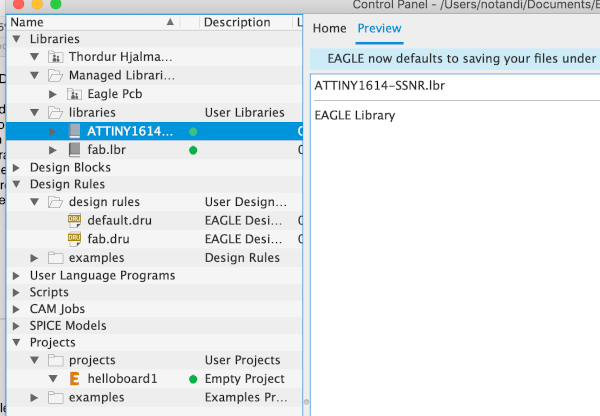Sort by the Description column header
Viewport: 600px width, 416px height.
point(245,22)
